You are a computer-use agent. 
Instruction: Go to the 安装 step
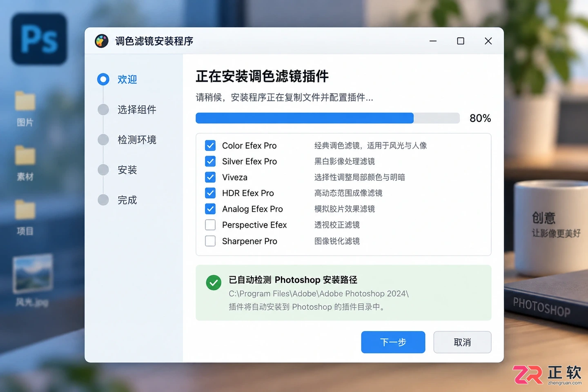click(117, 170)
